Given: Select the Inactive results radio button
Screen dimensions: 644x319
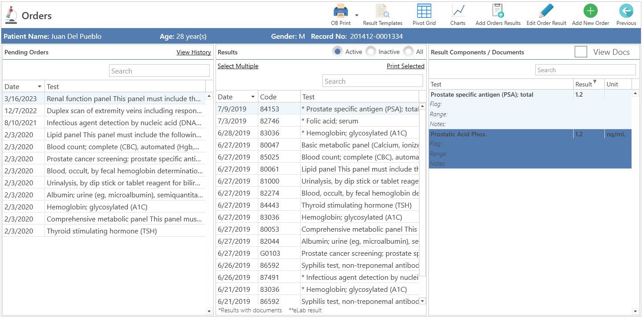Looking at the screenshot, I should pos(371,52).
